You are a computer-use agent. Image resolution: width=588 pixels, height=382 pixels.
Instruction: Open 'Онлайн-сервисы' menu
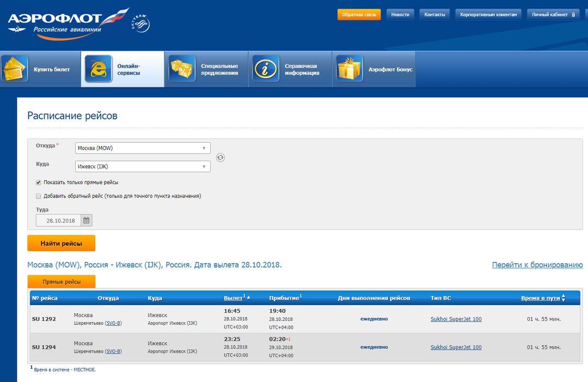tap(122, 69)
